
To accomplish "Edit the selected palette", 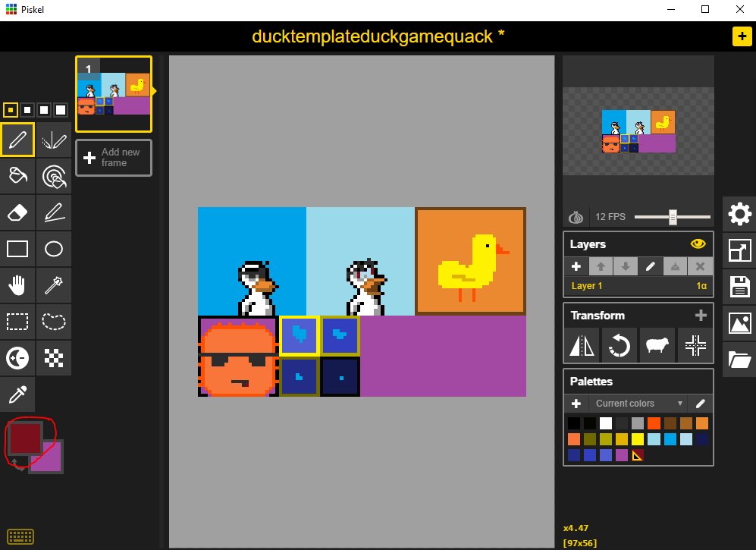I will point(701,404).
